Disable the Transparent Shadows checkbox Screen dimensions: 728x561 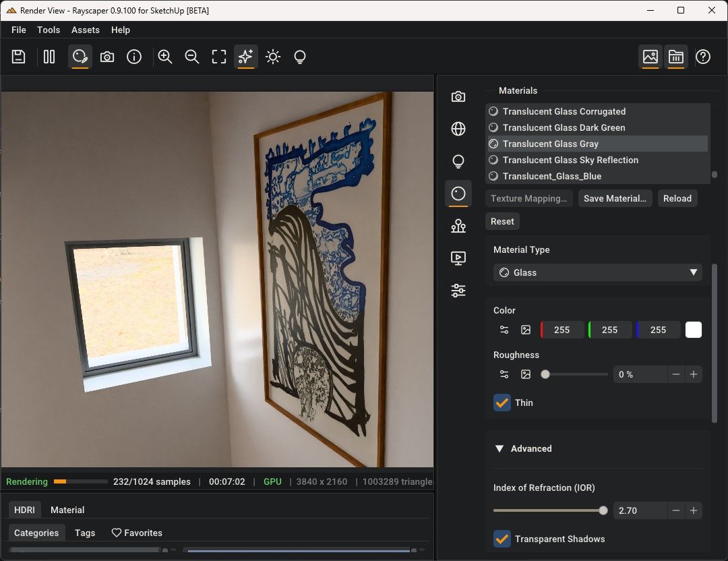click(502, 539)
